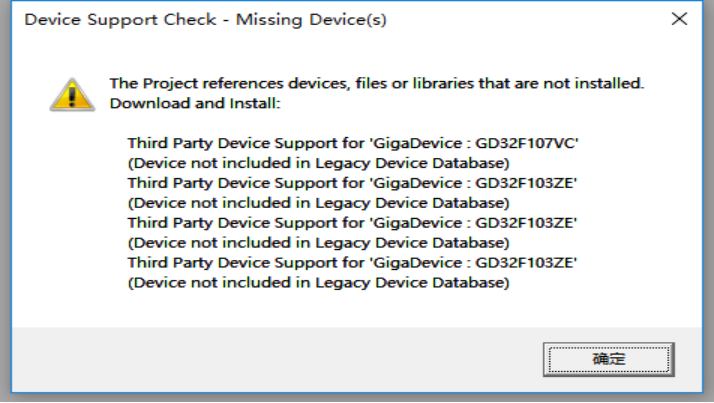Viewport: 714px width, 403px height.
Task: Select the GD32F107VC device support line
Action: click(353, 143)
